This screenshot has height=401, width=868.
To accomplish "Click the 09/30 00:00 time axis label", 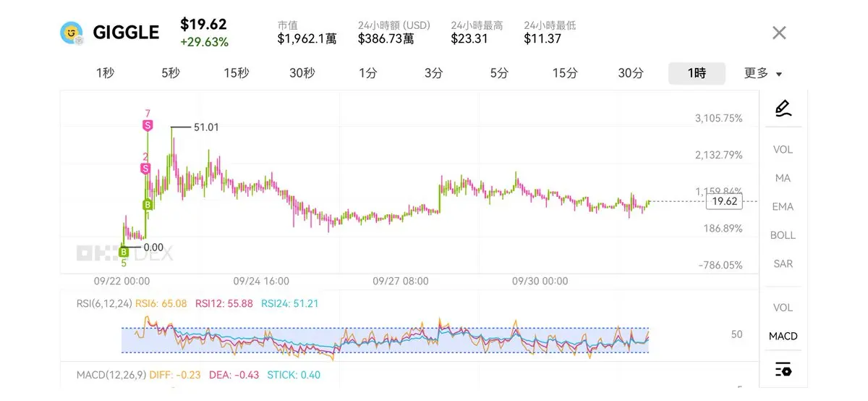I will [x=540, y=281].
